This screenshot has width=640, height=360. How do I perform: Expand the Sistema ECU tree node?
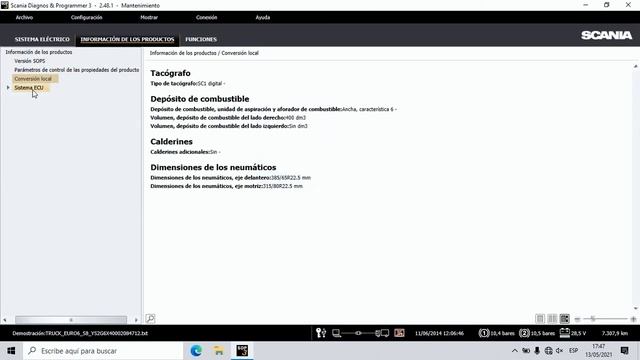coord(8,87)
